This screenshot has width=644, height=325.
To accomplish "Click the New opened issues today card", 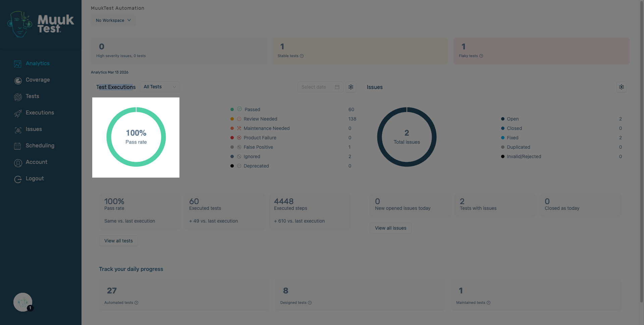I will [x=411, y=205].
